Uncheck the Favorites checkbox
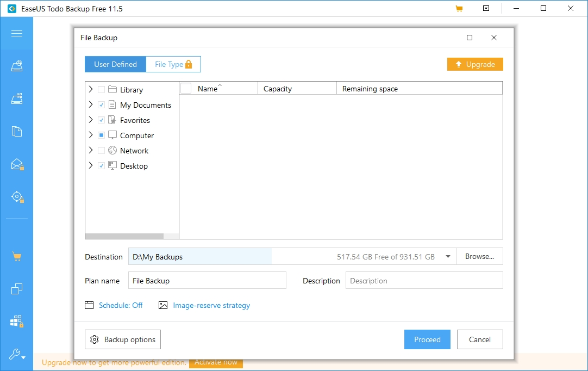The height and width of the screenshot is (371, 588). point(101,120)
